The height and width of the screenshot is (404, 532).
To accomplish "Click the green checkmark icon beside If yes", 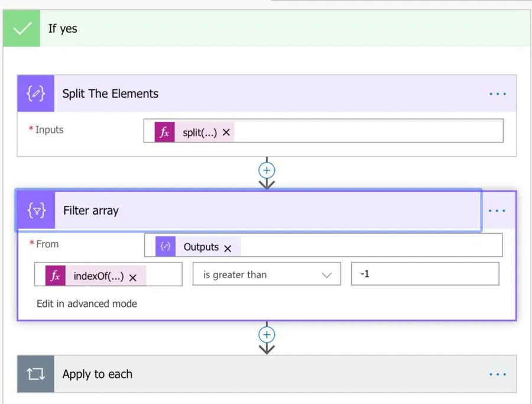I will coord(22,28).
